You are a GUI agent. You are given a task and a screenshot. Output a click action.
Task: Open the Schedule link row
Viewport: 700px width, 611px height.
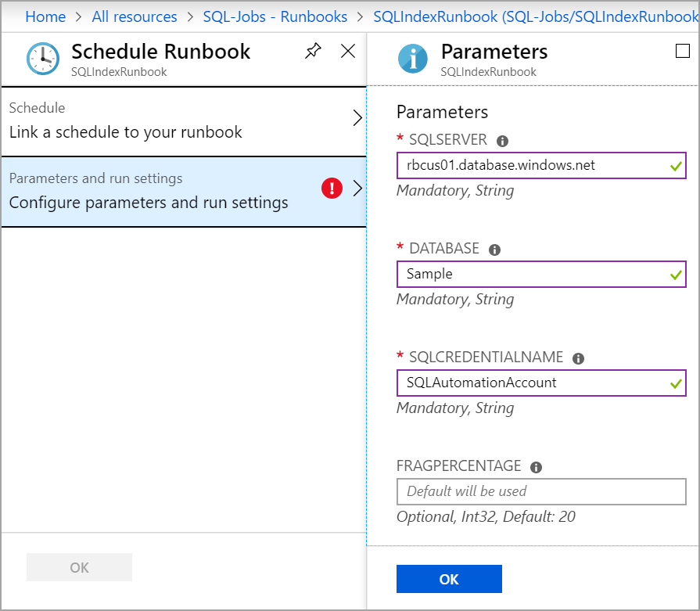click(x=184, y=120)
